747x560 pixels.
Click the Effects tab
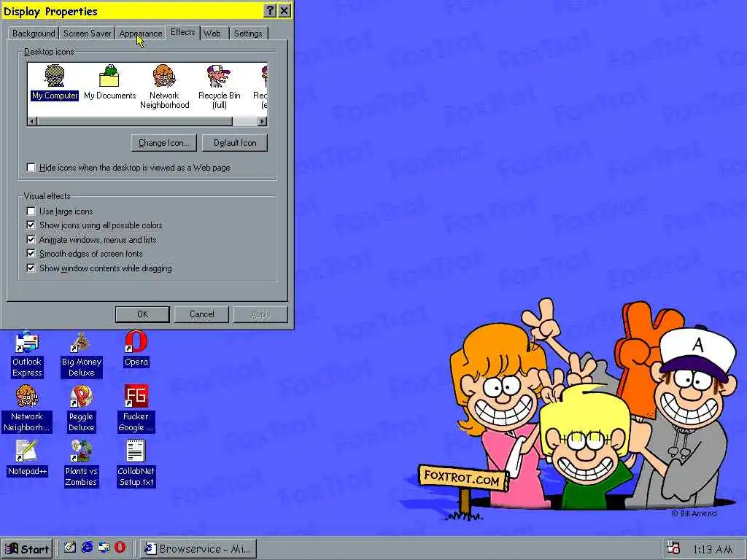[183, 32]
